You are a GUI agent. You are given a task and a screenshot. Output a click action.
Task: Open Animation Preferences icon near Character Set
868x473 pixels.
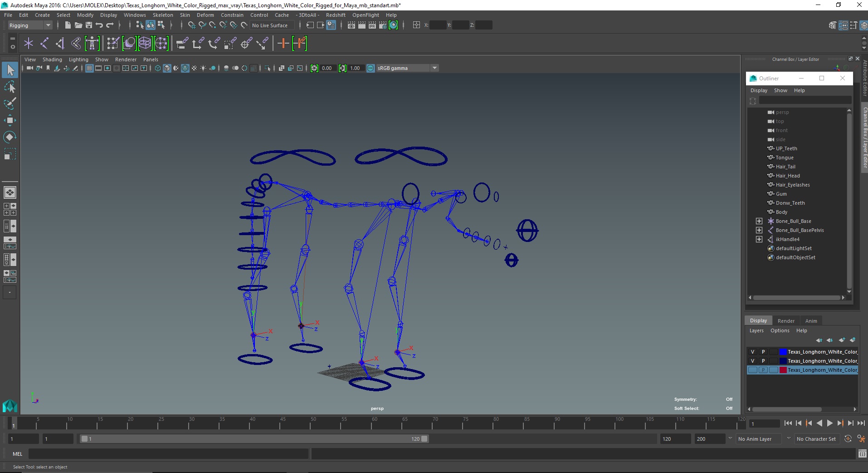[860, 439]
